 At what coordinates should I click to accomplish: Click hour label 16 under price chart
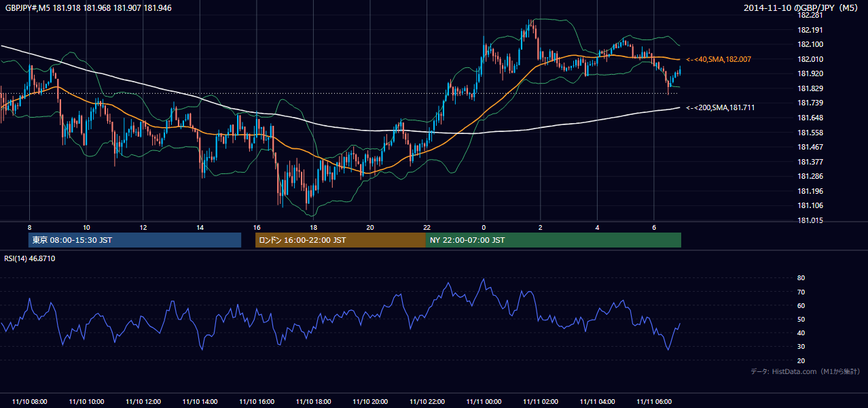(x=257, y=227)
